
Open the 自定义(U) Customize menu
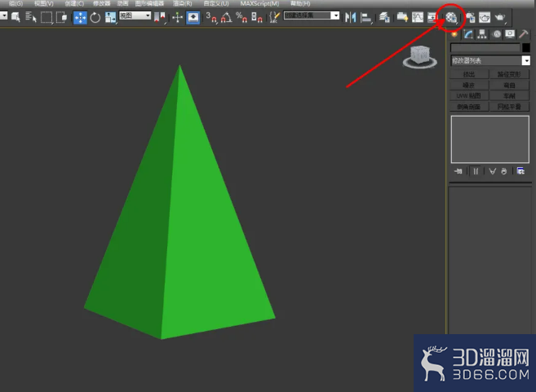click(216, 4)
